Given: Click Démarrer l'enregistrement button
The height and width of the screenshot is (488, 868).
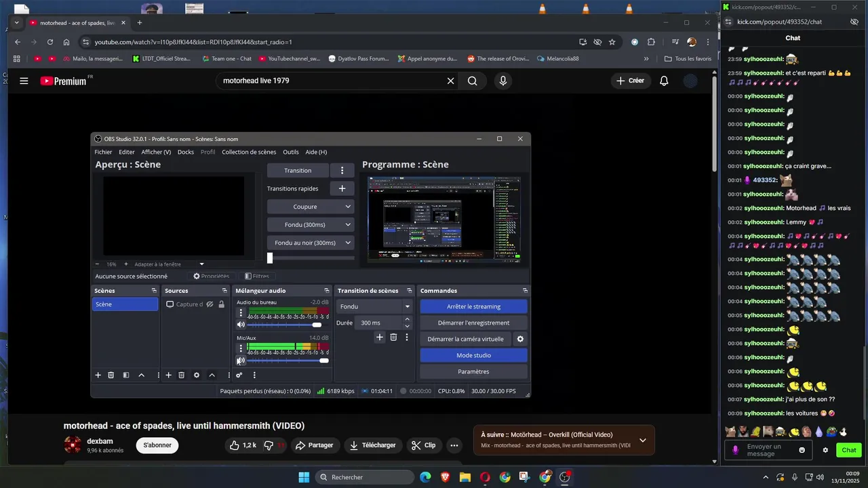Looking at the screenshot, I should pyautogui.click(x=473, y=323).
